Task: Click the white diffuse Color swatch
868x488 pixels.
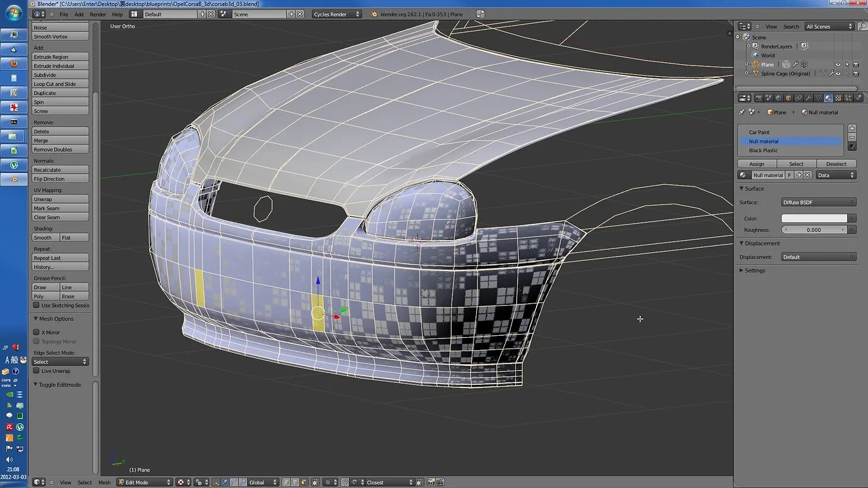Action: point(814,218)
